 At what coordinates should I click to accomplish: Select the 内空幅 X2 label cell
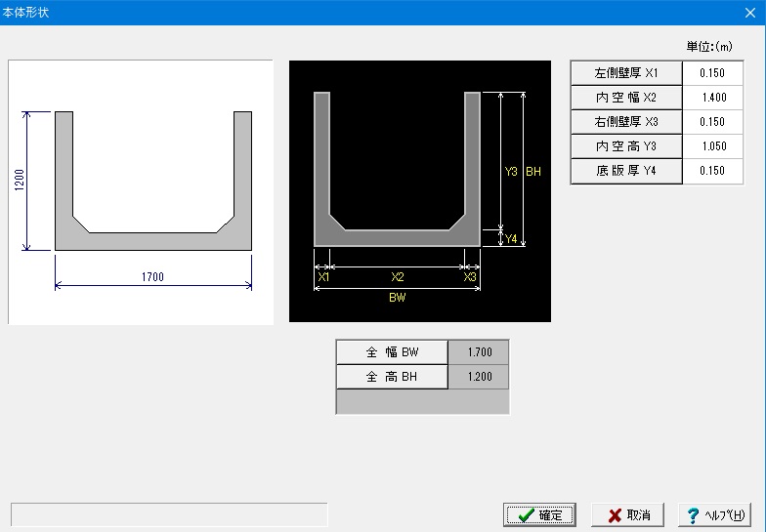[626, 98]
